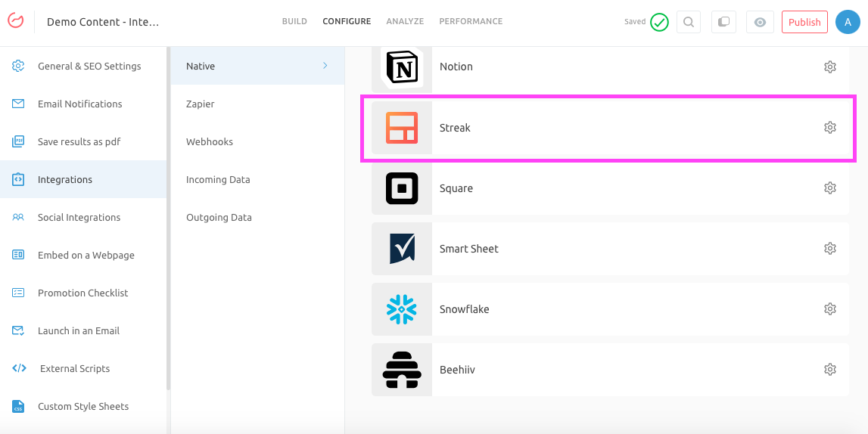Open Beehiiv integration settings gear
This screenshot has height=434, width=868.
tap(830, 369)
